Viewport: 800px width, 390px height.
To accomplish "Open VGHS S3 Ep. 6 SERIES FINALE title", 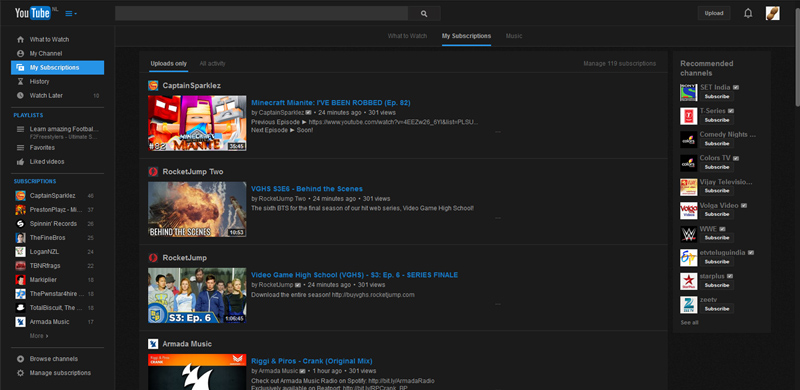I will click(x=354, y=275).
